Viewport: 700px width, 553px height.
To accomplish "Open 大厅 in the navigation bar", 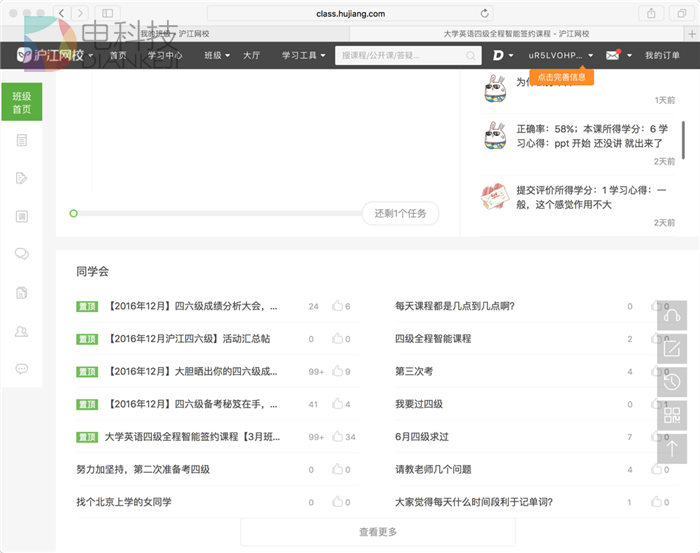I will click(251, 55).
